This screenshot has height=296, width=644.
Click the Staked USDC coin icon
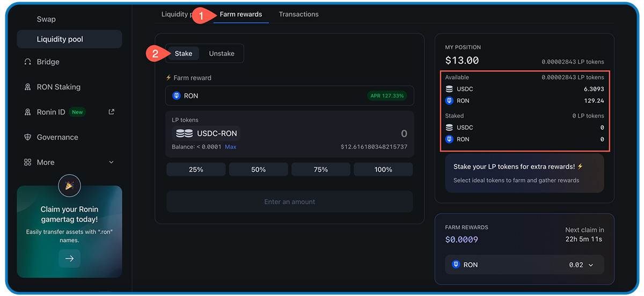449,128
